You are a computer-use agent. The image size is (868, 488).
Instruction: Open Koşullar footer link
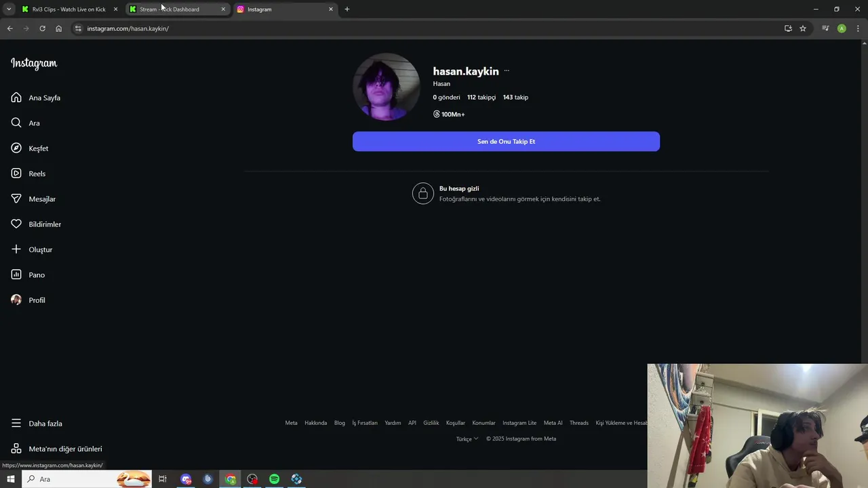pyautogui.click(x=456, y=423)
